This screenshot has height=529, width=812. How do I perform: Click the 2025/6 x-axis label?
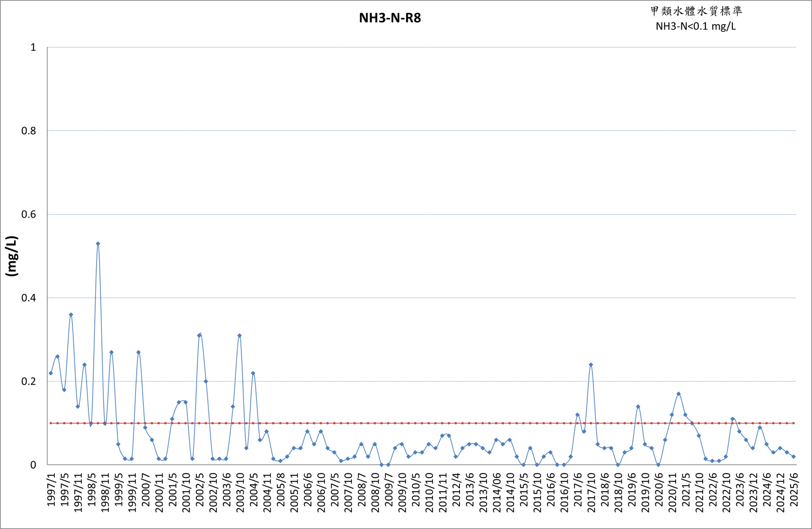[x=794, y=489]
